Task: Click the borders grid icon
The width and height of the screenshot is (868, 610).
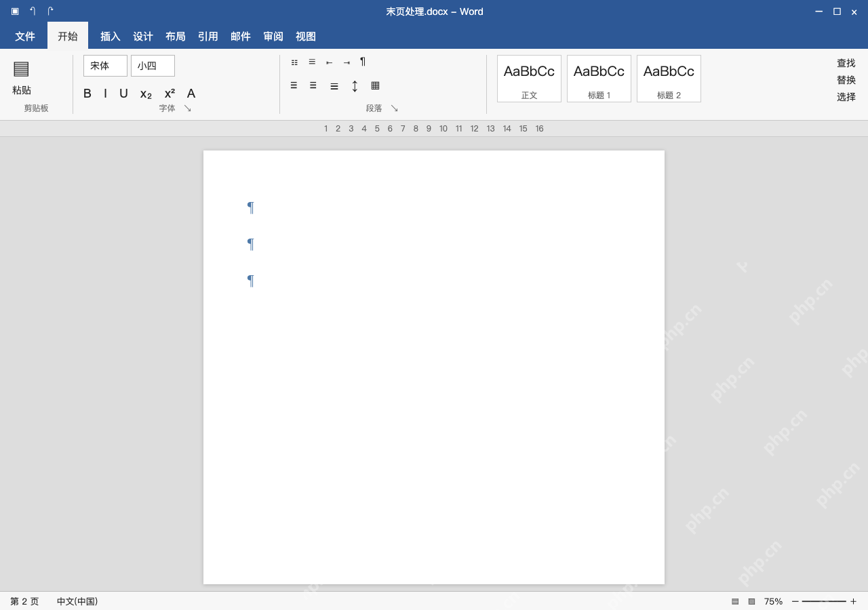Action: coord(375,85)
